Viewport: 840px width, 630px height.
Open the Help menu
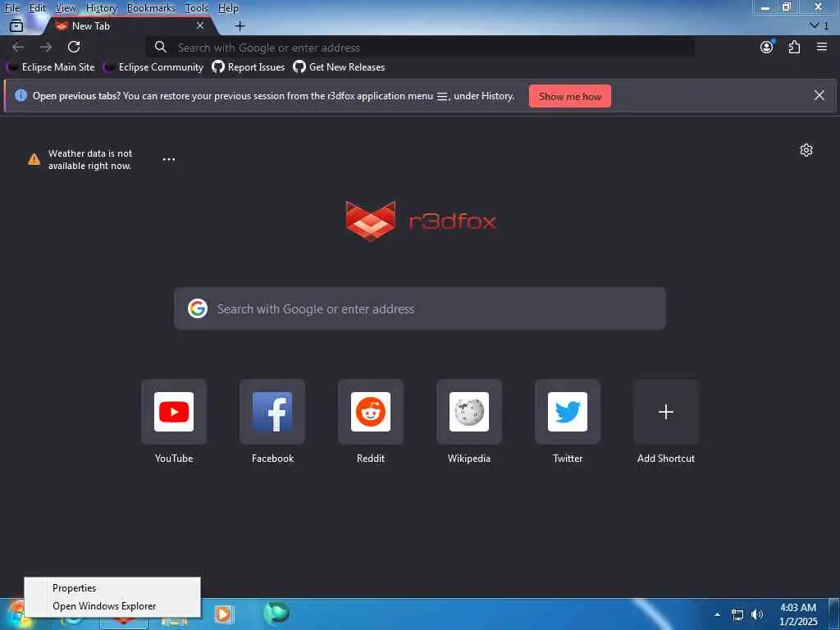228,8
